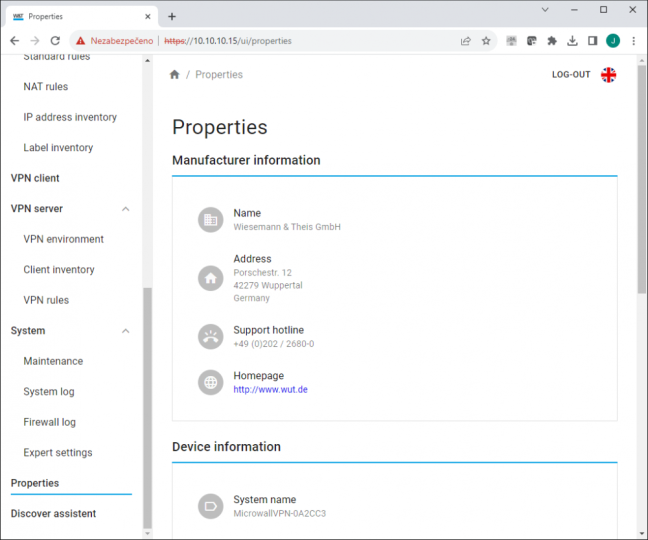Click the sidebar scroll-up arrow
Screen dimensions: 648x540
tap(148, 60)
